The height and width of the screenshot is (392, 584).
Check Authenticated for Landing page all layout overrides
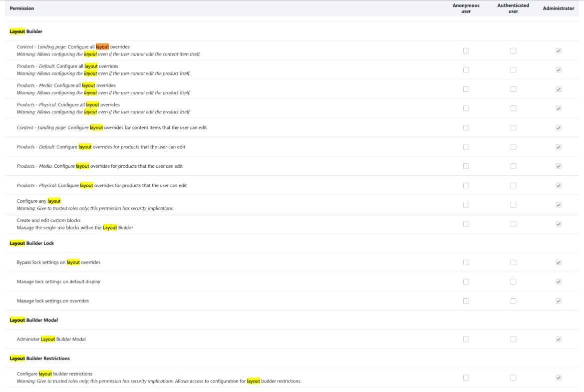pos(513,50)
